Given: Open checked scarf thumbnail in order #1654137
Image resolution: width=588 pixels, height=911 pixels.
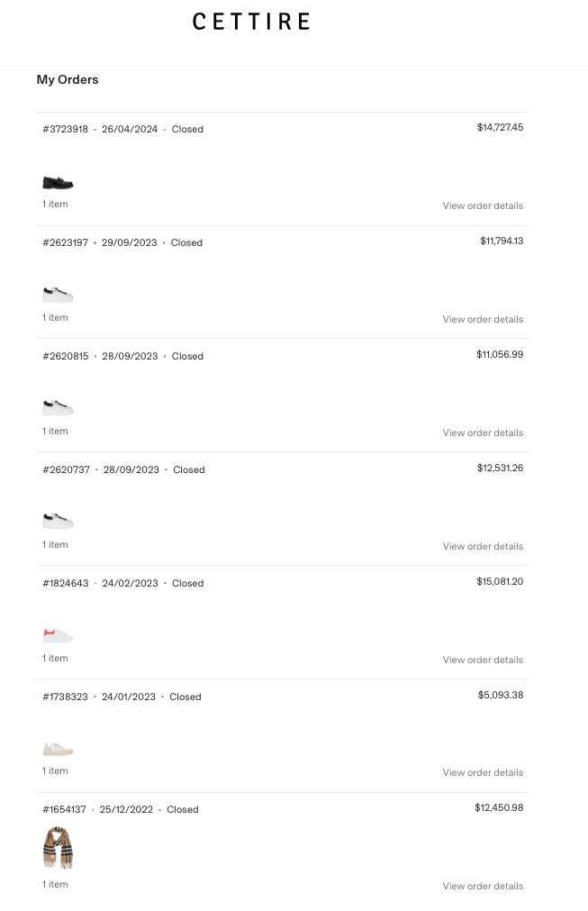Looking at the screenshot, I should coord(58,848).
